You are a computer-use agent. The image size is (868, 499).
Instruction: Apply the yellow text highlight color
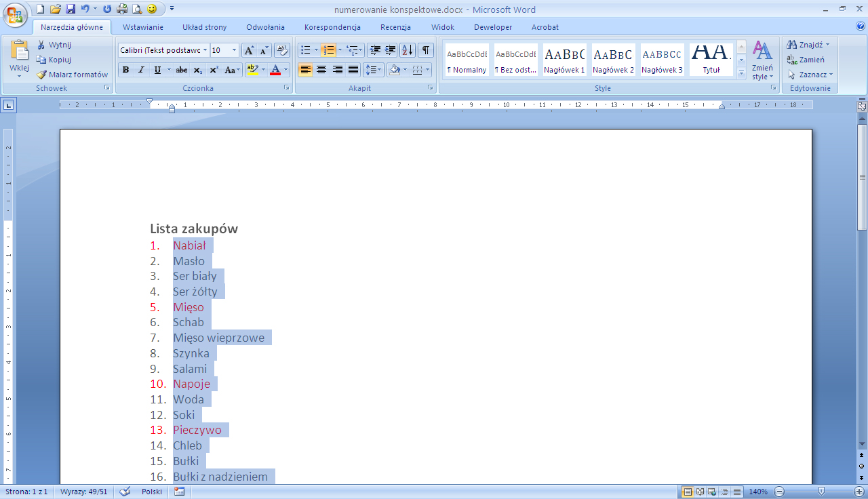(252, 70)
